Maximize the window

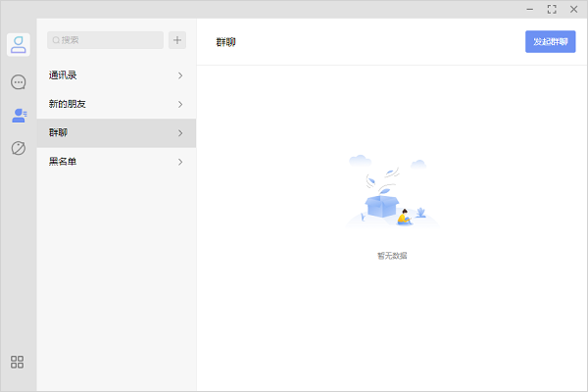click(552, 10)
